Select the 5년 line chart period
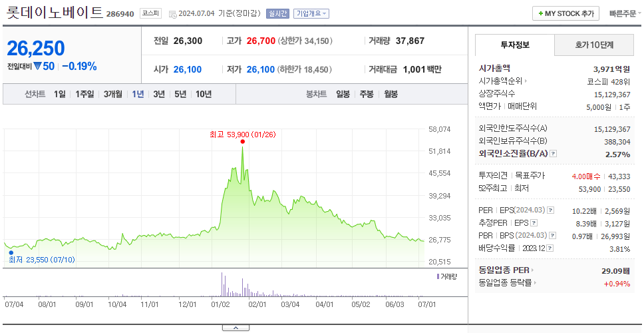The height and width of the screenshot is (333, 644). [x=180, y=94]
